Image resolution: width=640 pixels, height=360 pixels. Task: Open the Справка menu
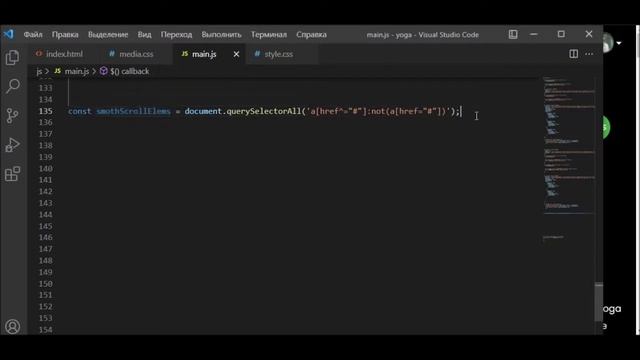tap(311, 35)
